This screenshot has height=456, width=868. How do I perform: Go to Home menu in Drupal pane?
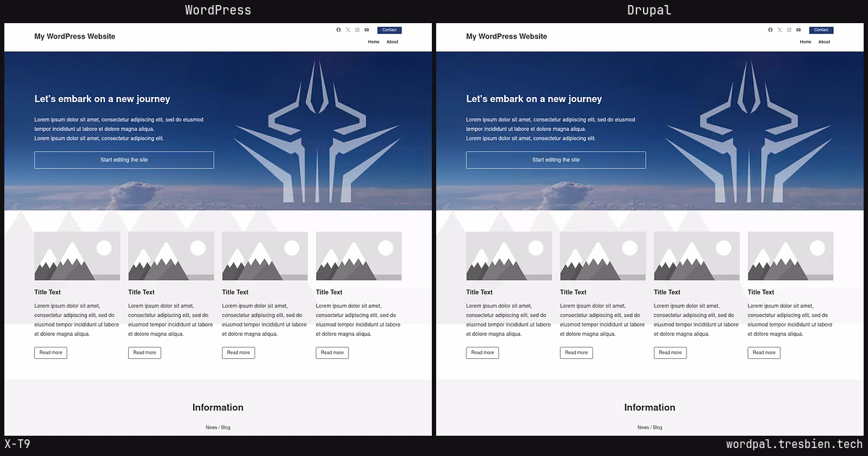[805, 42]
